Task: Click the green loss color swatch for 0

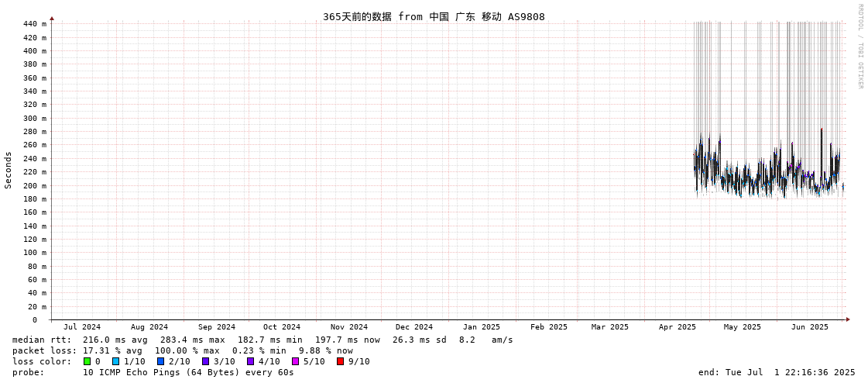Action: pos(87,361)
